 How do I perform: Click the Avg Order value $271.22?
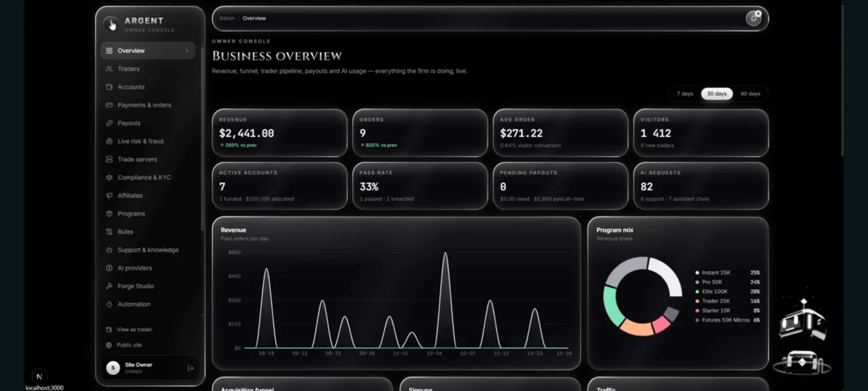click(x=521, y=134)
